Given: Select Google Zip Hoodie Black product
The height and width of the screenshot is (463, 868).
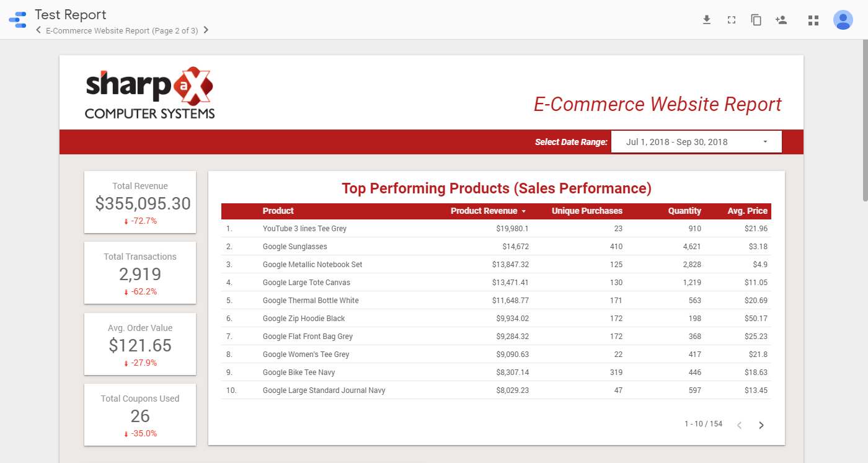Looking at the screenshot, I should (x=304, y=319).
